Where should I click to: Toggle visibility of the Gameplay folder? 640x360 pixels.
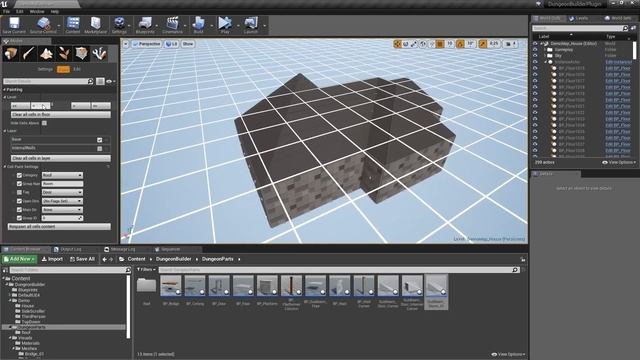[x=535, y=49]
